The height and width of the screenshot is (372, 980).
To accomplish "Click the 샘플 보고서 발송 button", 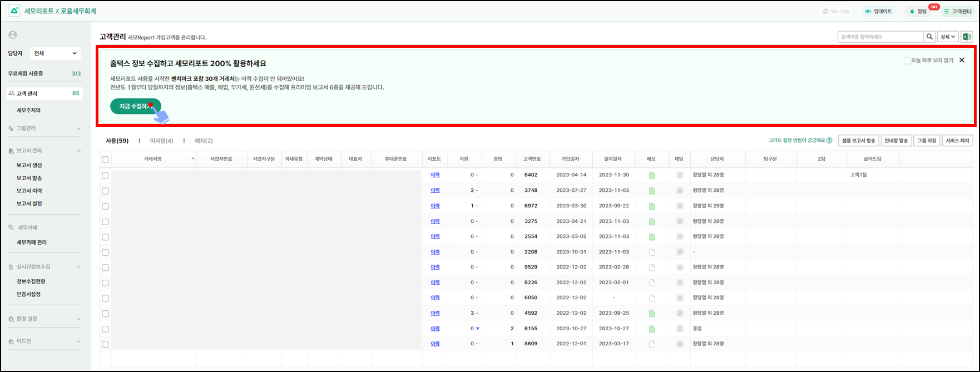I will click(x=858, y=141).
